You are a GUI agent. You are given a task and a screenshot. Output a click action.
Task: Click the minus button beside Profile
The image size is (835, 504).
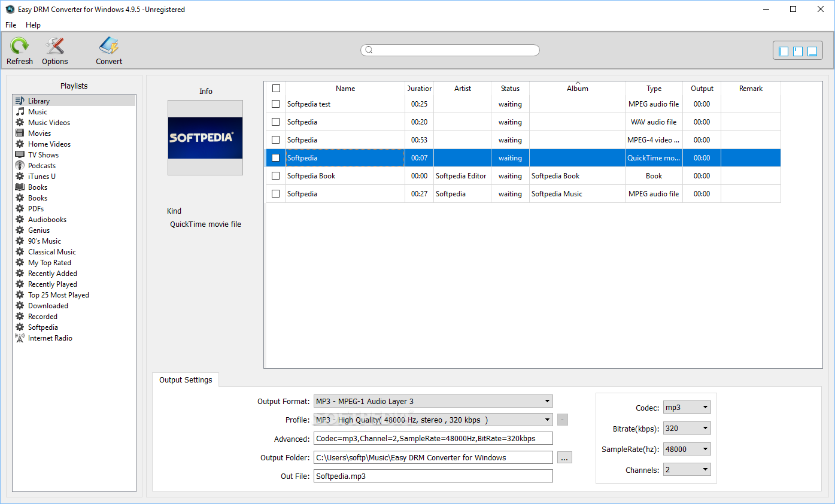[563, 420]
